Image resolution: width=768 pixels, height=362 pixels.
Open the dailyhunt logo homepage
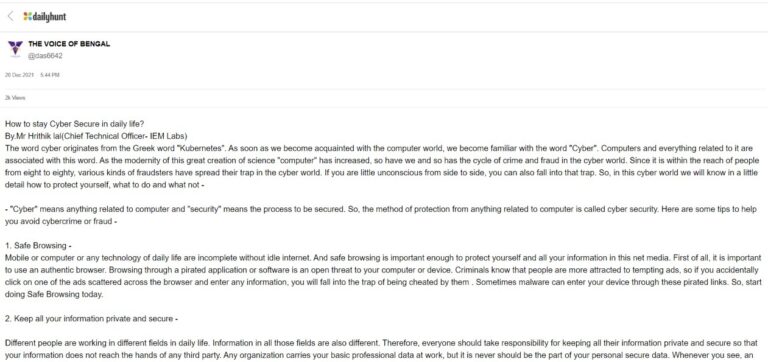click(45, 17)
